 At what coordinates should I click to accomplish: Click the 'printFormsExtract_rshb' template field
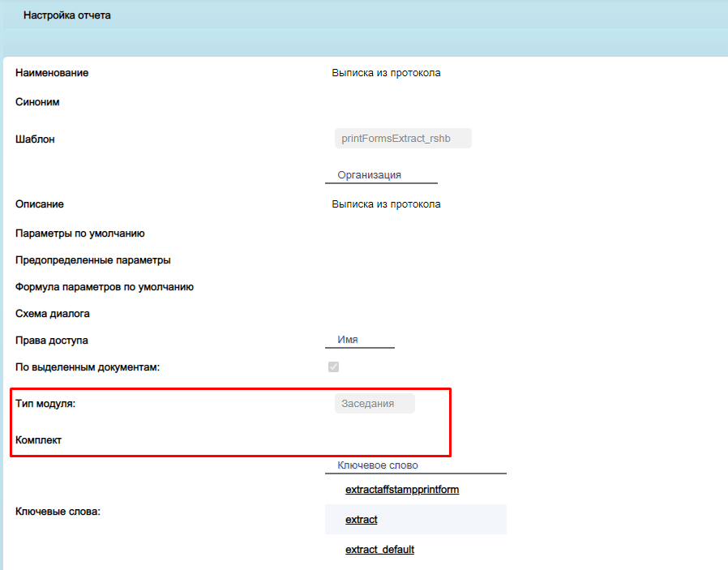pyautogui.click(x=403, y=139)
